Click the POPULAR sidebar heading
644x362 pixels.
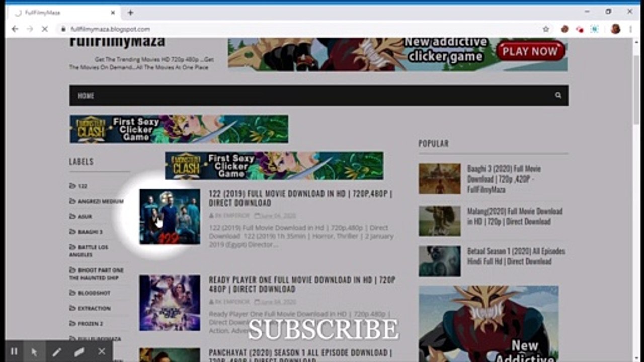433,144
